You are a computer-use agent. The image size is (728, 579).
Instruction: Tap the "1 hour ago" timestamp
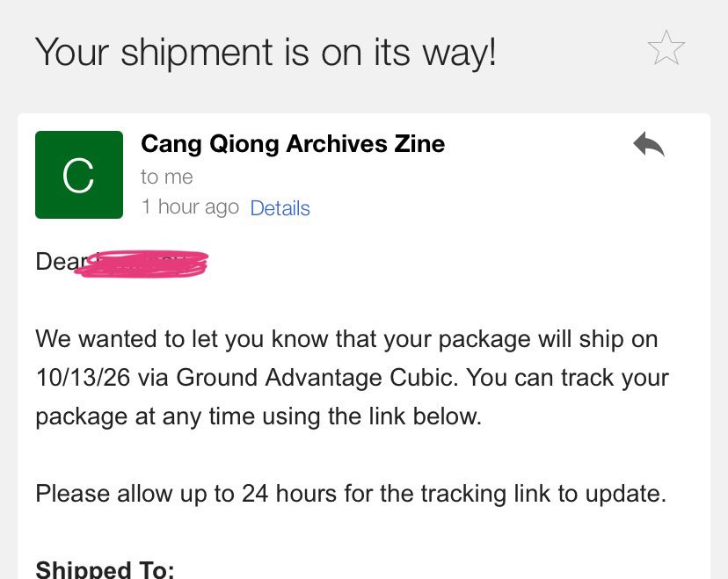coord(190,207)
